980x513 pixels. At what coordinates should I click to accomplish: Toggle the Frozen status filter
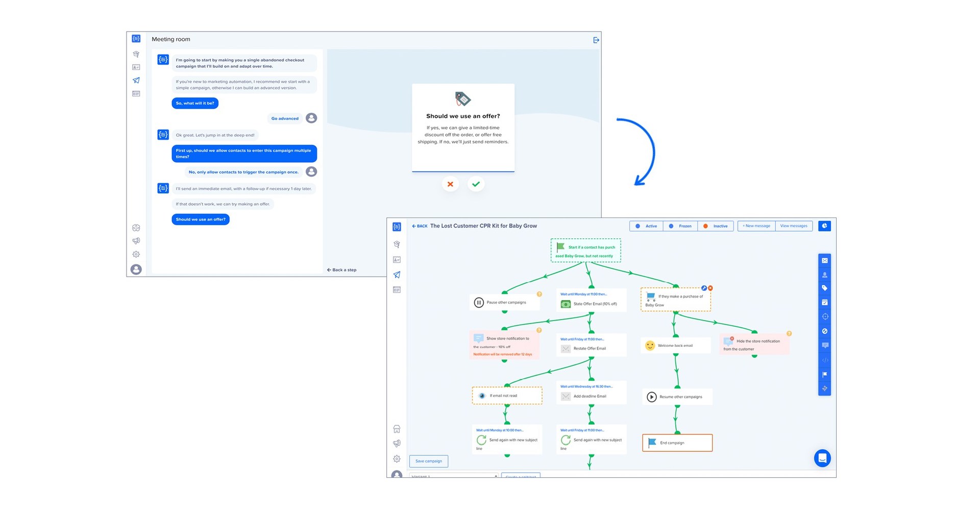(x=680, y=226)
